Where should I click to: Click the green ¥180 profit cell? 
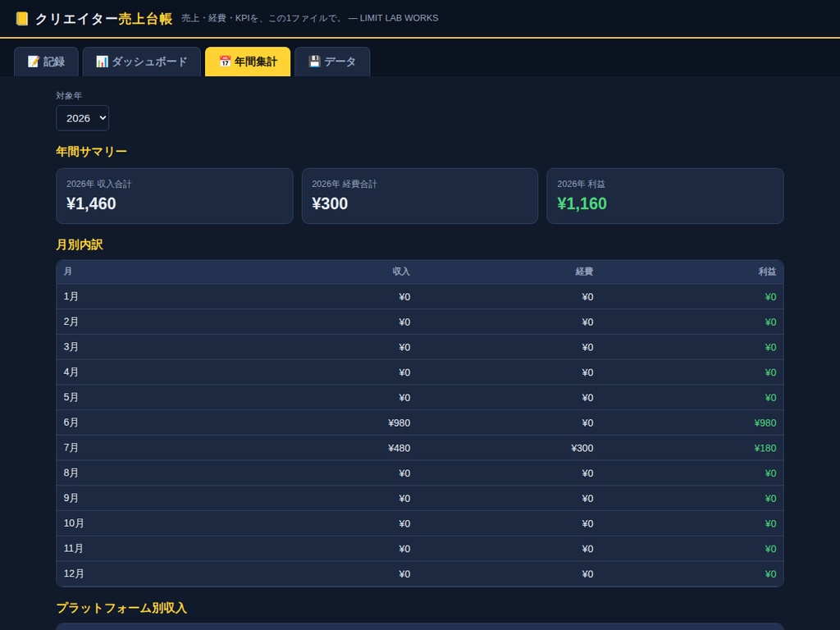pos(765,449)
